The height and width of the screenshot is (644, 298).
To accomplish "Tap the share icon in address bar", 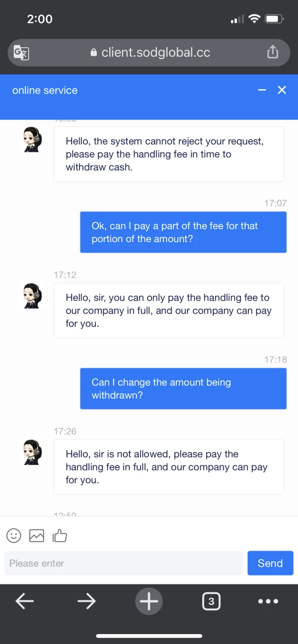I will (x=273, y=52).
